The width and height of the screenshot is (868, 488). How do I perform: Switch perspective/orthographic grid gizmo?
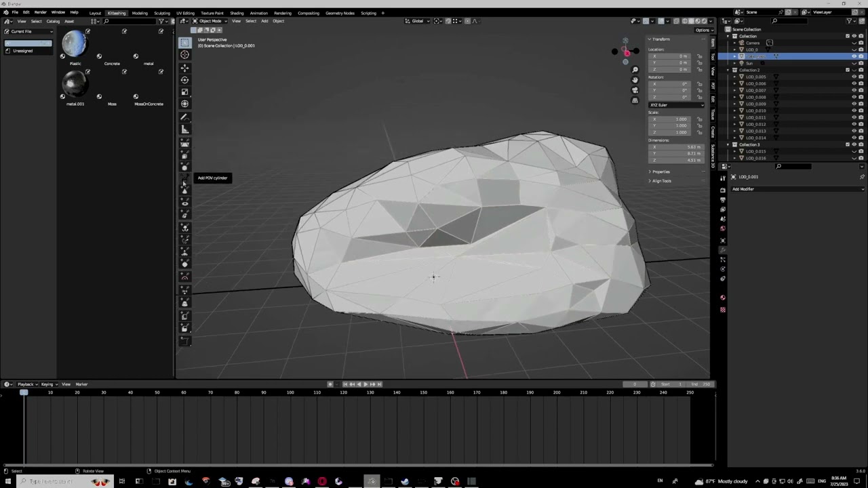pos(635,100)
